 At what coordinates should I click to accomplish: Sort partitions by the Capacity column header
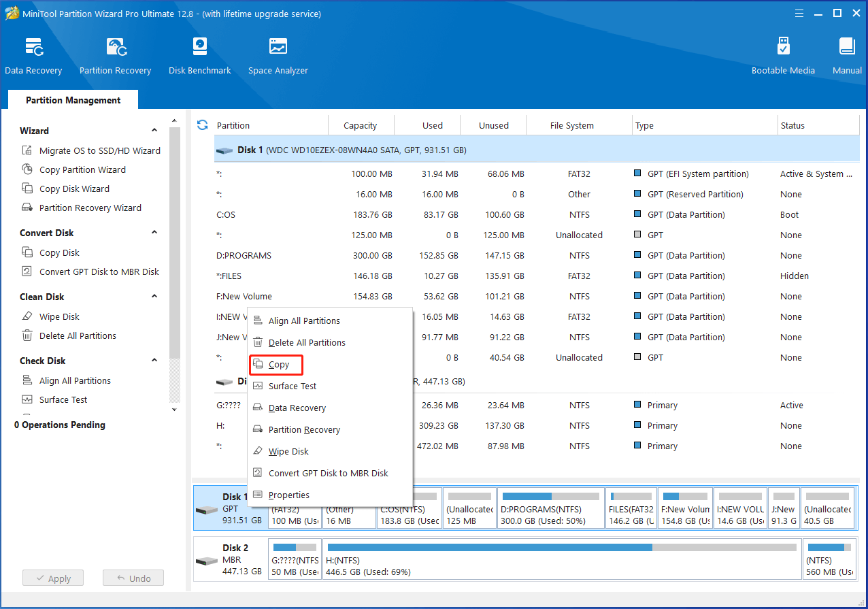coord(360,126)
